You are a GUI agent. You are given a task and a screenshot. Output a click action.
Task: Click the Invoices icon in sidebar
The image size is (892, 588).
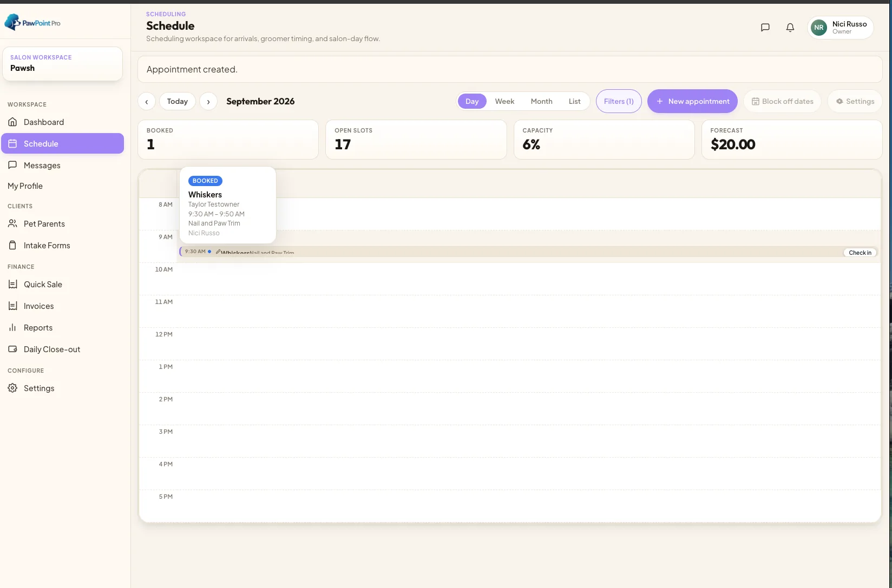click(12, 306)
